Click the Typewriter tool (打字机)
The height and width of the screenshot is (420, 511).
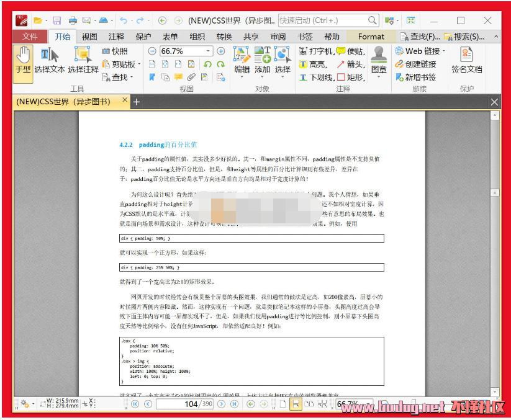pyautogui.click(x=316, y=51)
